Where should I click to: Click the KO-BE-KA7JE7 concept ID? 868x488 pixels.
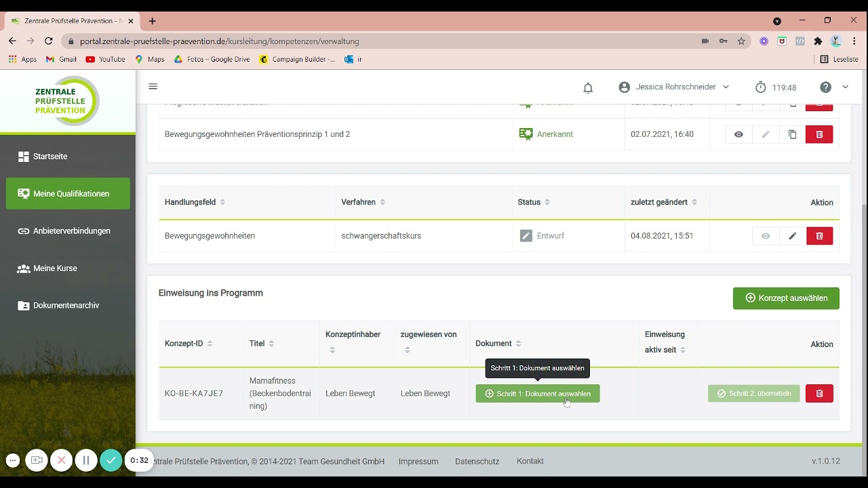(x=193, y=394)
